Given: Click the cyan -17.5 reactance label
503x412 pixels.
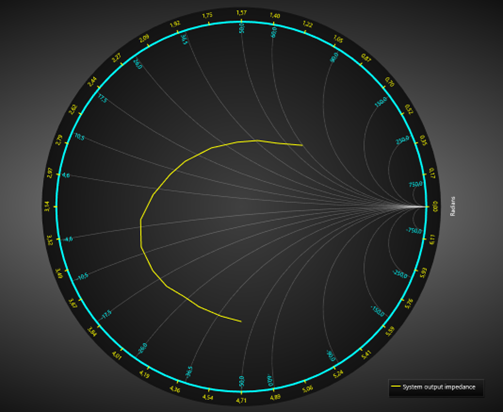Looking at the screenshot, I should [x=106, y=315].
